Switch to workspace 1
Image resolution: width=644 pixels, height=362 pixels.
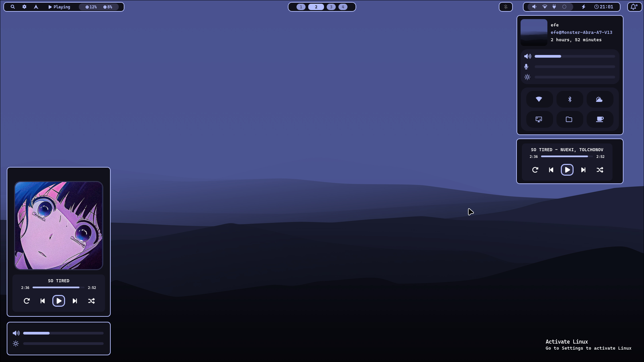[x=301, y=7]
